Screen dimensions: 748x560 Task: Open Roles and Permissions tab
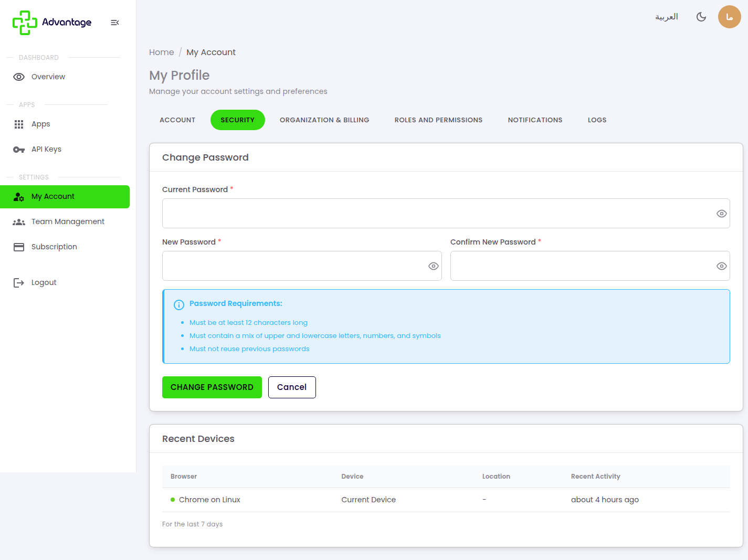[439, 120]
